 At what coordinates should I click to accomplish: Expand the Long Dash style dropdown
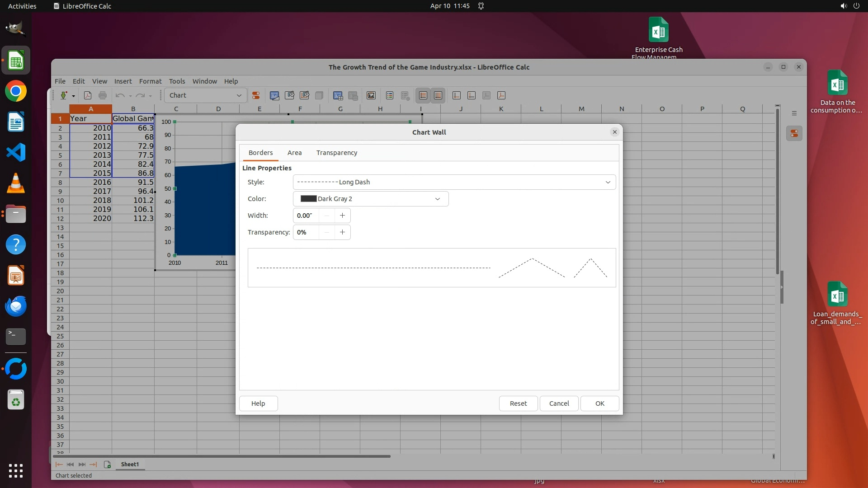pos(608,182)
